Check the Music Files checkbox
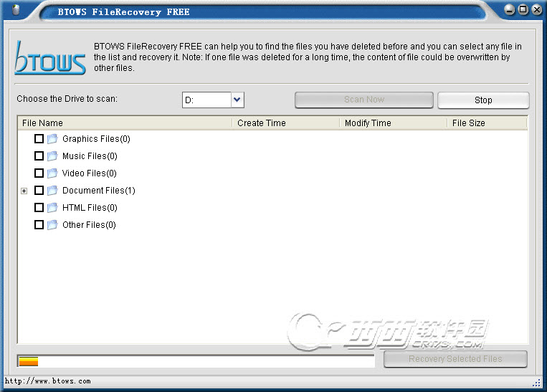This screenshot has height=392, width=547. 39,156
